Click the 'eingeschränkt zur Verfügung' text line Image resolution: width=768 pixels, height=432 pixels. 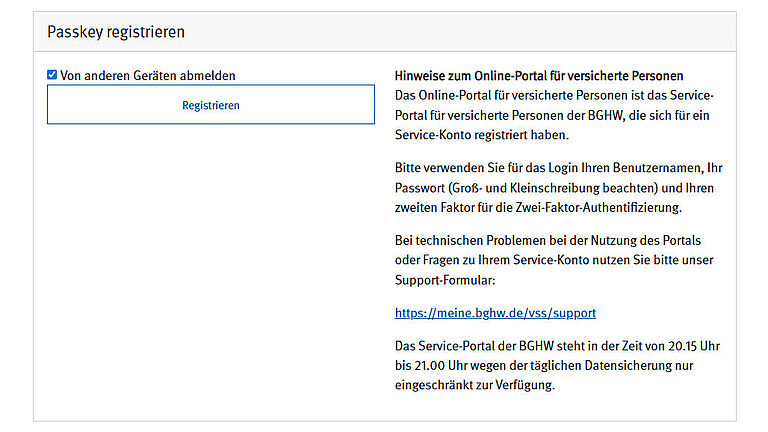click(x=473, y=385)
